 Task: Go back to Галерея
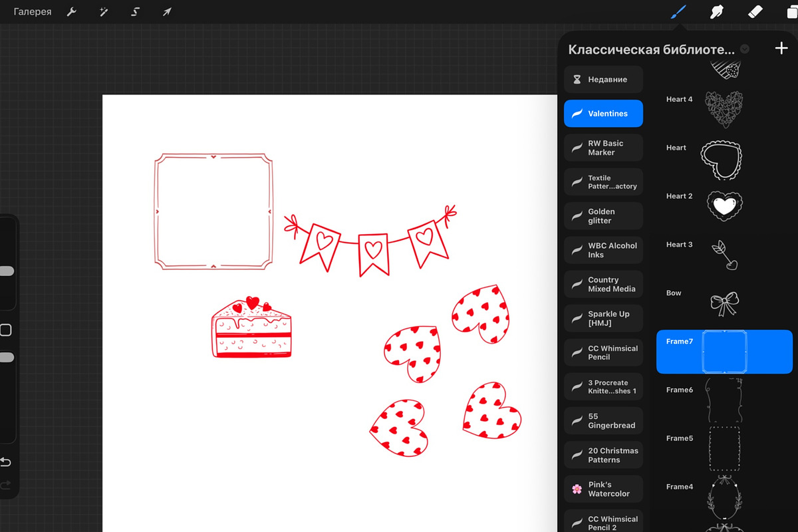pos(33,12)
